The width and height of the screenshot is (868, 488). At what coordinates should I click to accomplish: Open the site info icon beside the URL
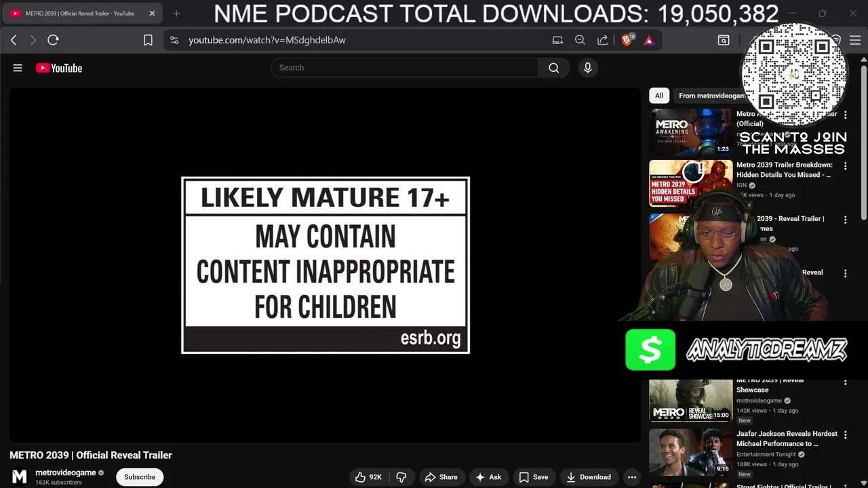click(174, 40)
